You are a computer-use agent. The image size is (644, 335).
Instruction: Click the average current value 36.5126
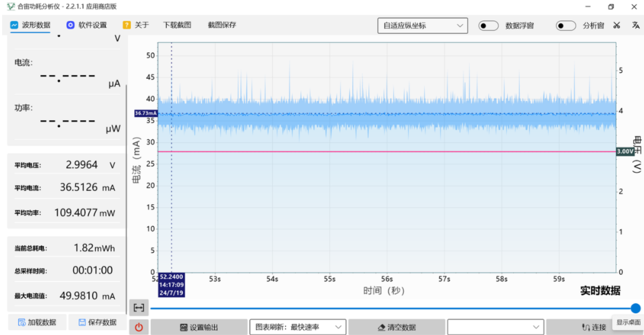tap(79, 187)
